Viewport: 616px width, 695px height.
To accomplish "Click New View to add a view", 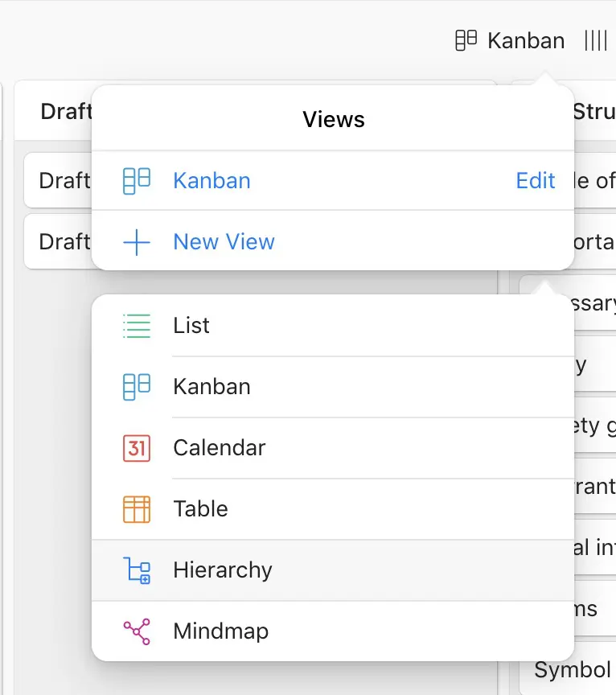I will pyautogui.click(x=224, y=241).
